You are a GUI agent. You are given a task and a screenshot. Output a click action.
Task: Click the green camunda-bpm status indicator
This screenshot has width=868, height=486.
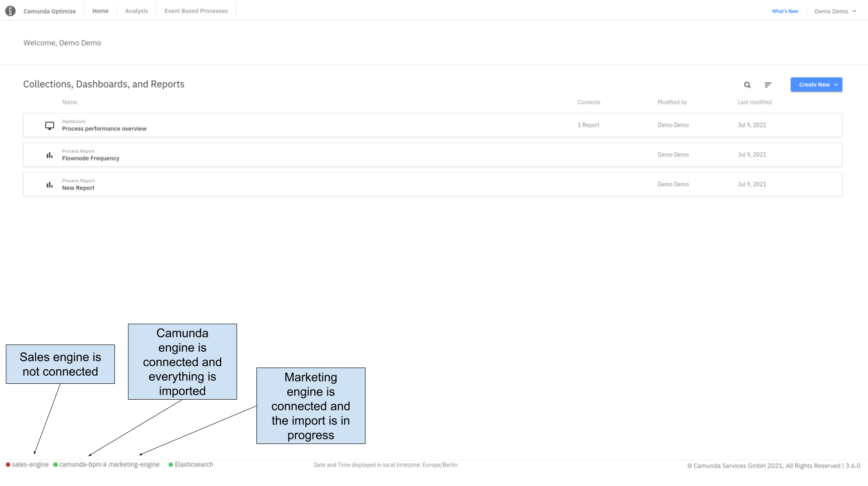click(55, 464)
